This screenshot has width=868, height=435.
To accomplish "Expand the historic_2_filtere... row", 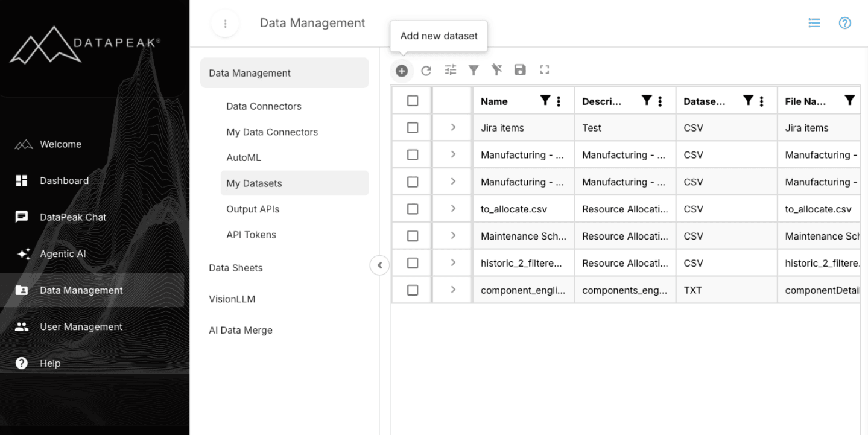I will pos(453,262).
